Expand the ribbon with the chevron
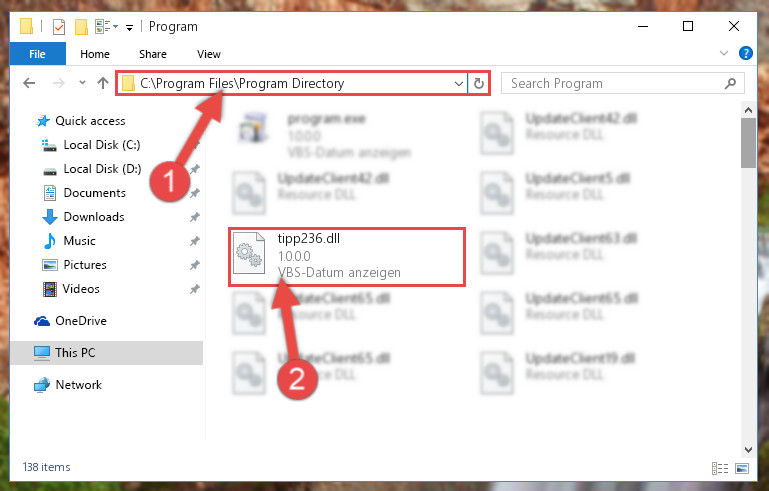The width and height of the screenshot is (769, 491). pos(723,53)
